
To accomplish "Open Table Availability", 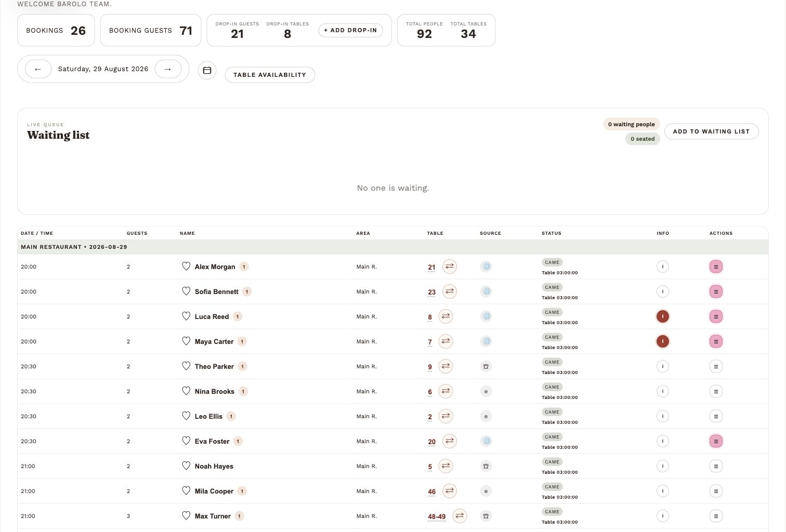I will [270, 75].
